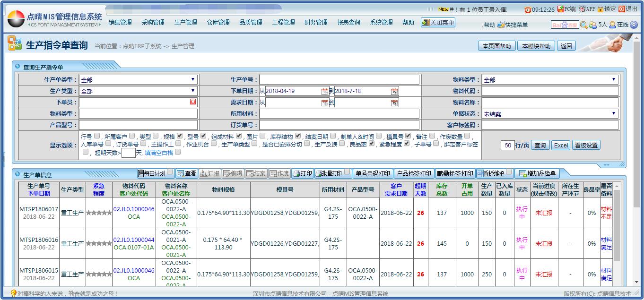Screen dimensions: 644x300
Task: Clear 下单员 field with red X icon
Action: coord(193,102)
